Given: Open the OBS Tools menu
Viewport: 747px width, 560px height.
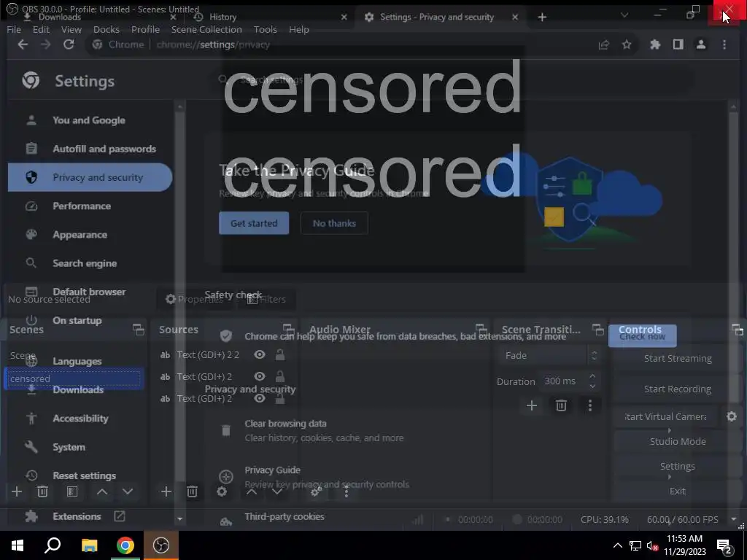Looking at the screenshot, I should coord(265,29).
